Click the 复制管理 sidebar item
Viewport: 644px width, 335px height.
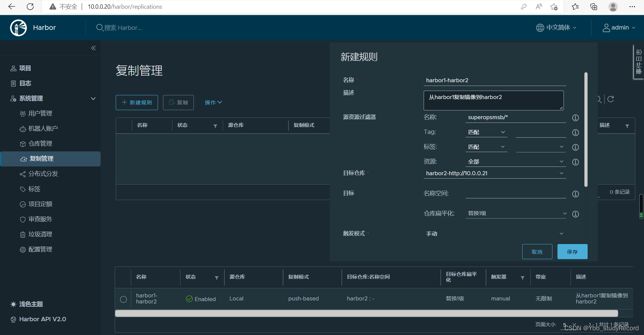(50, 159)
